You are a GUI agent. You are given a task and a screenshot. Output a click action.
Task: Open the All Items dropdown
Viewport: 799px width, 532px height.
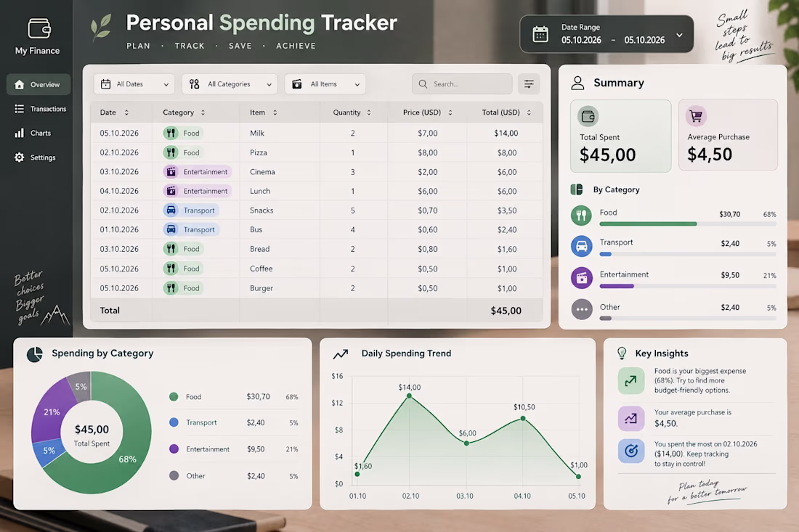click(325, 84)
